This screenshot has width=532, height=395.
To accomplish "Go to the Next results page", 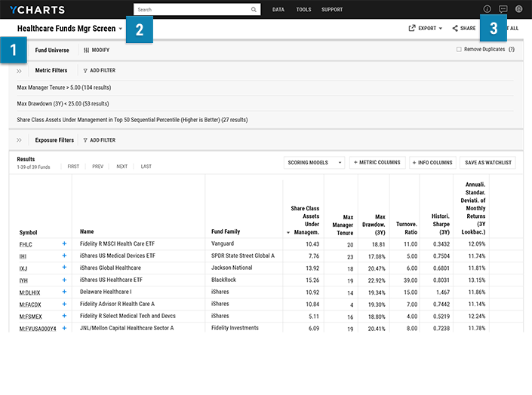I will (x=121, y=167).
